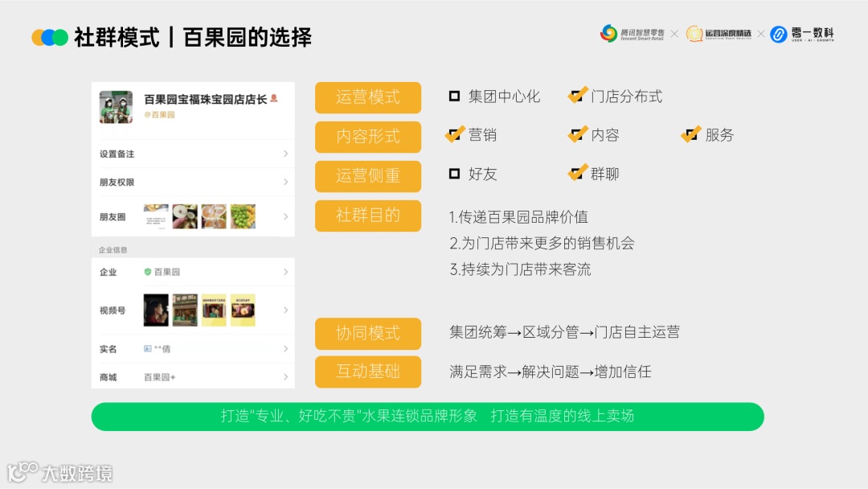868x489 pixels.
Task: Toggle the 内容 checkbox
Action: (577, 134)
